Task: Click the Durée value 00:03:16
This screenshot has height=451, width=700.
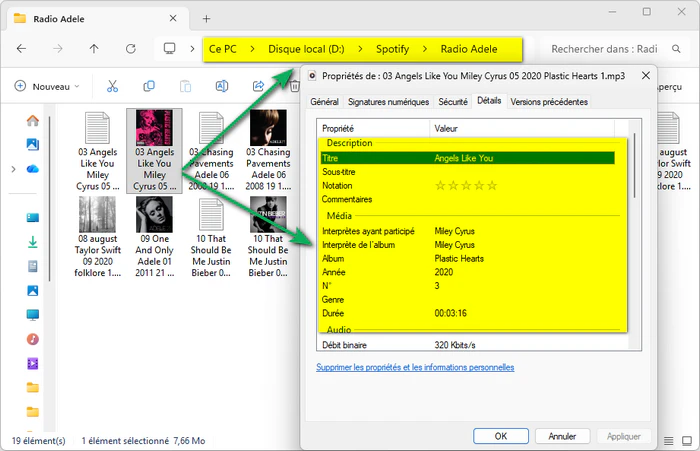Action: click(x=450, y=313)
